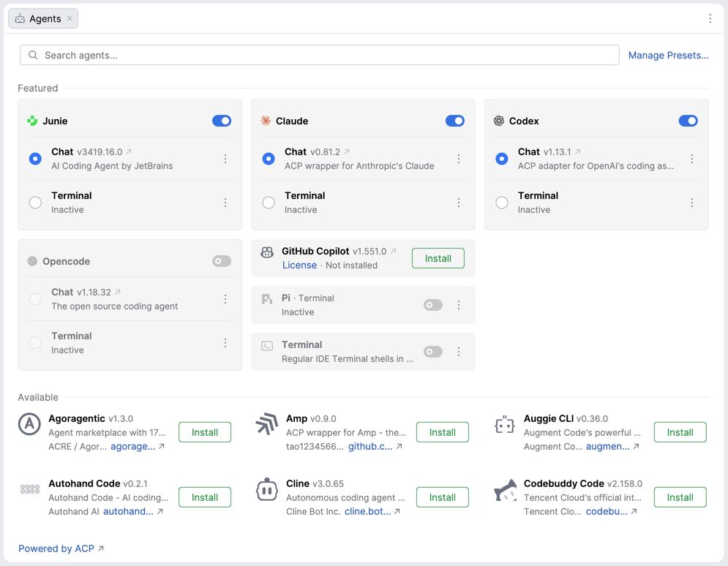Click the Codebuddy Code logo icon

(505, 490)
